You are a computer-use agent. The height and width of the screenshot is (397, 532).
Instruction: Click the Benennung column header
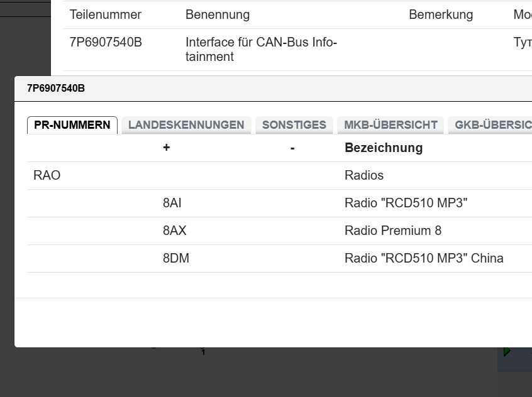[x=218, y=14]
